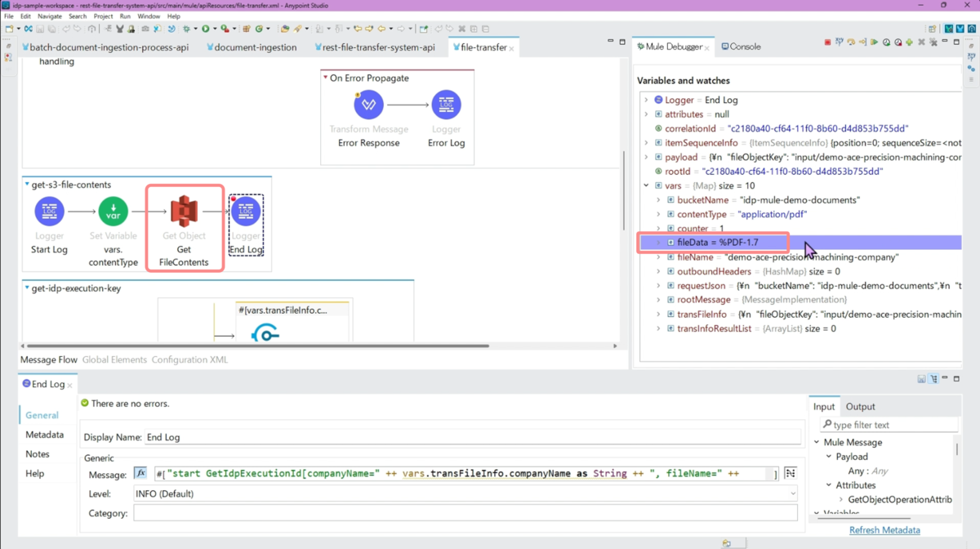Viewport: 980px width, 549px height.
Task: Open the Global Elements view
Action: click(x=114, y=359)
